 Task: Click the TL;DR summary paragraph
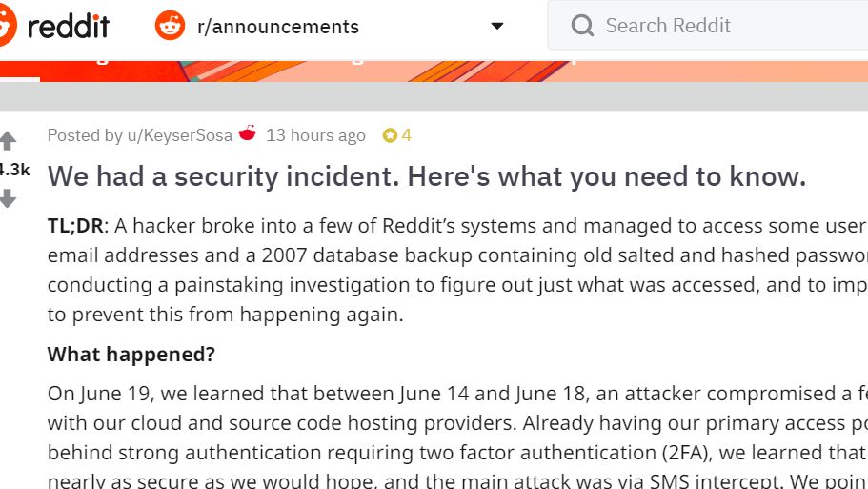tap(457, 270)
